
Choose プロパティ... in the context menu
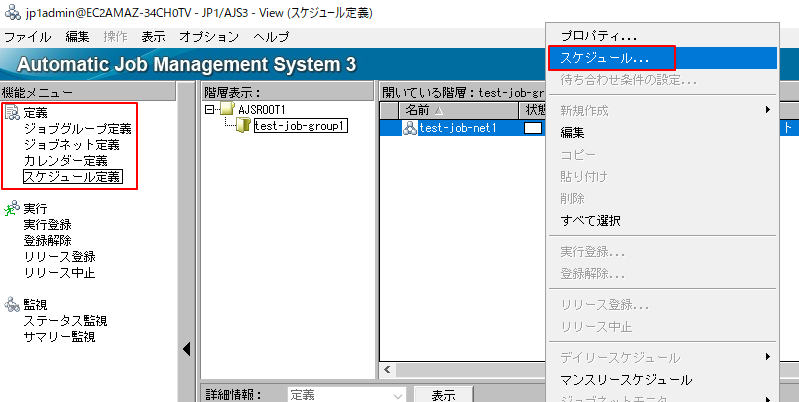pos(662,36)
